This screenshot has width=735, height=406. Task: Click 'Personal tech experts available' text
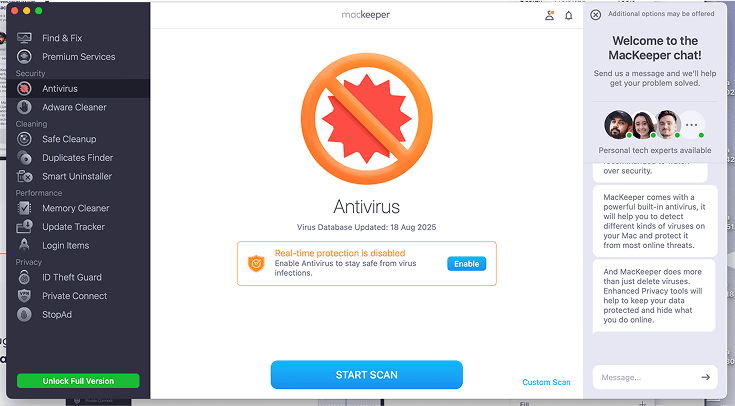point(655,150)
